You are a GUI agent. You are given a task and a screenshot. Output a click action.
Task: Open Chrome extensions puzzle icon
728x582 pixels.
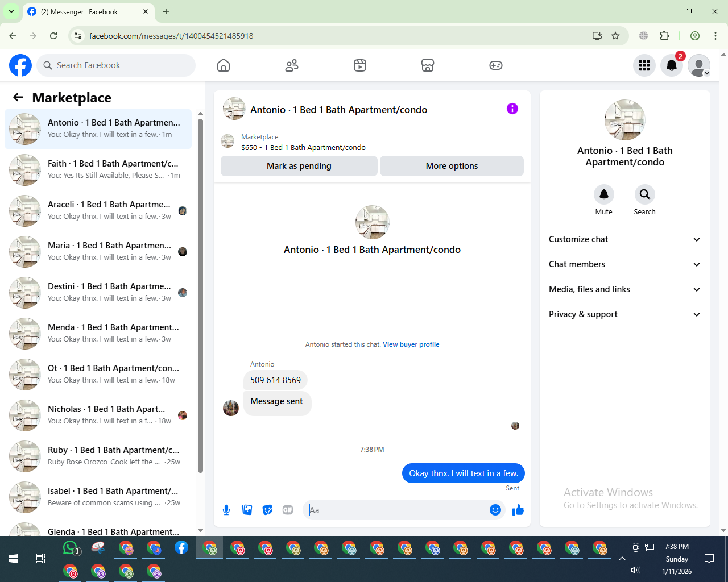coord(664,36)
